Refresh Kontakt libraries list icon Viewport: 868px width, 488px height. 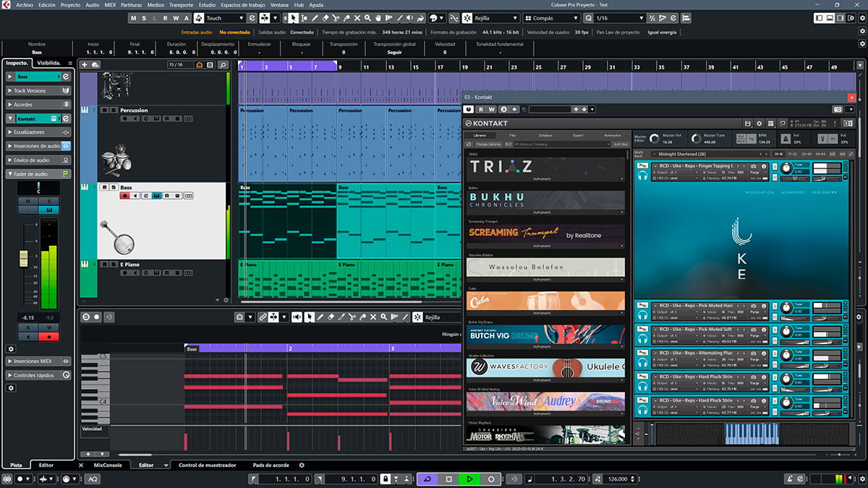[469, 144]
